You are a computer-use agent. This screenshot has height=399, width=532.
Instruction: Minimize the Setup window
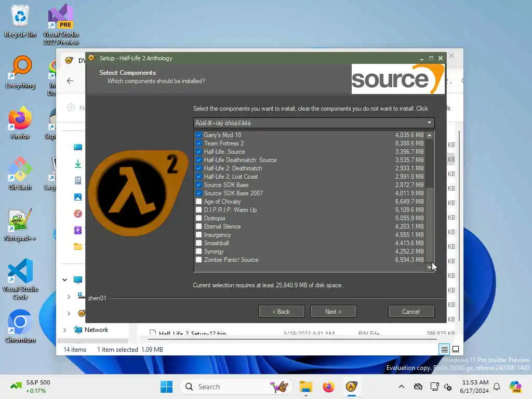point(422,58)
